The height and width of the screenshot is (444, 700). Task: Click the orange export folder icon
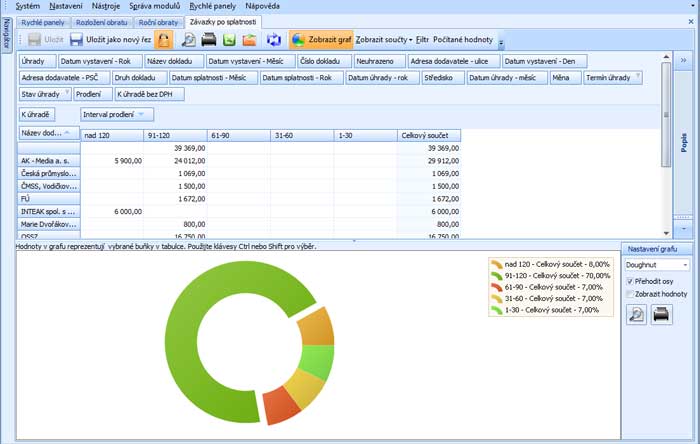point(249,40)
